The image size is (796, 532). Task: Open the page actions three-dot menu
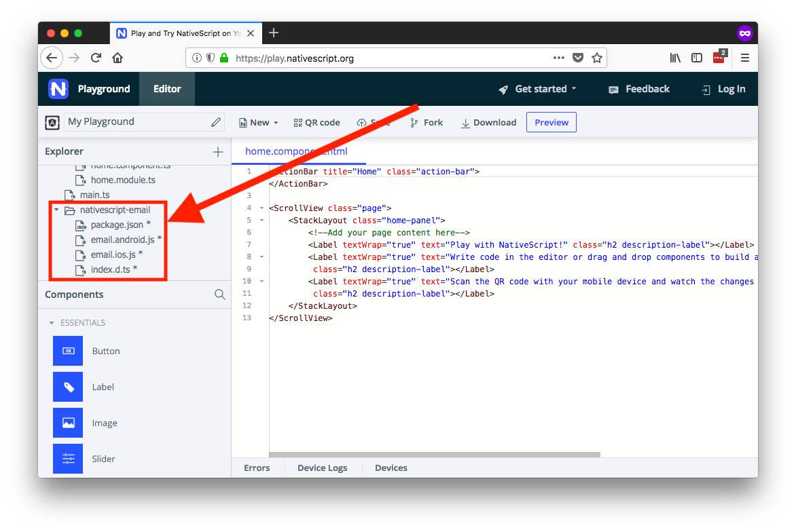click(559, 58)
